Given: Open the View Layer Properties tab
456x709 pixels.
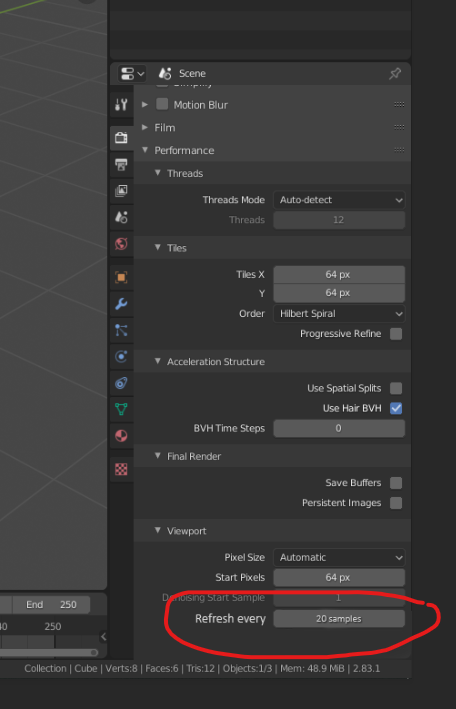Looking at the screenshot, I should (x=121, y=191).
